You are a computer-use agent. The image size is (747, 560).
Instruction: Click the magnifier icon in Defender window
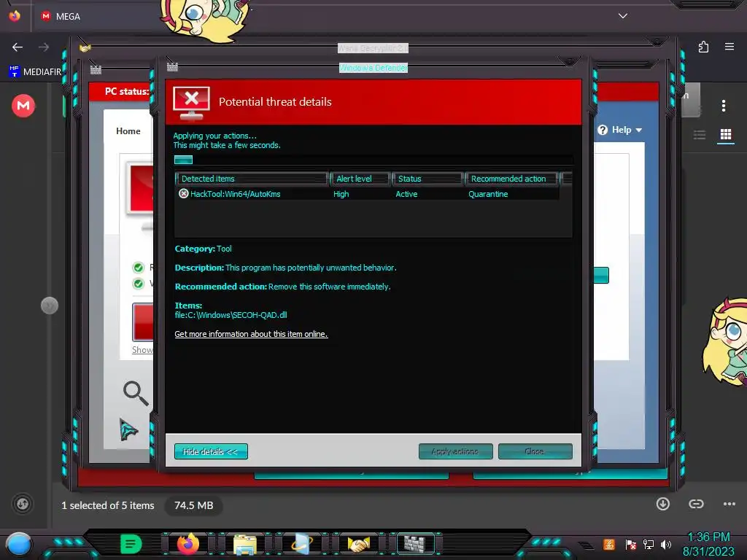[136, 393]
